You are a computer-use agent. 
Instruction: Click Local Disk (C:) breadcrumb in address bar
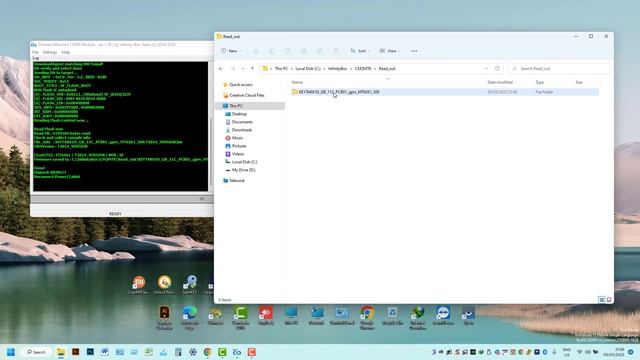click(308, 69)
